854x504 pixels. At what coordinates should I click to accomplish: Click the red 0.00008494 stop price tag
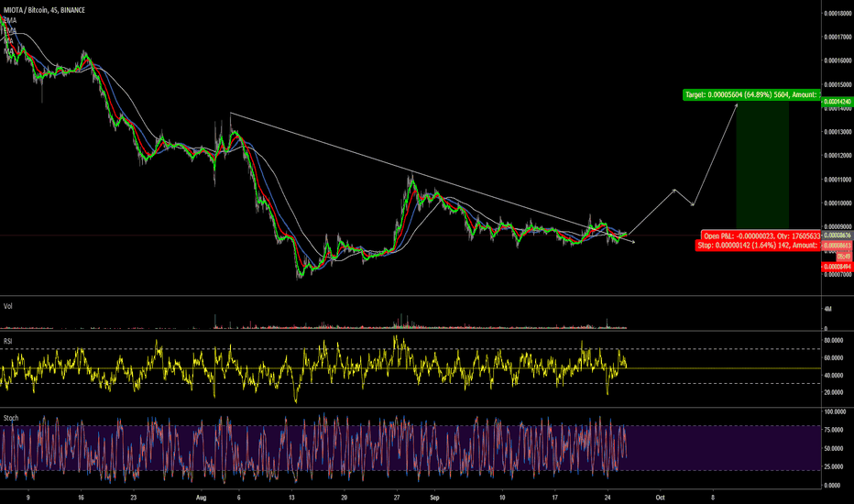coord(838,267)
